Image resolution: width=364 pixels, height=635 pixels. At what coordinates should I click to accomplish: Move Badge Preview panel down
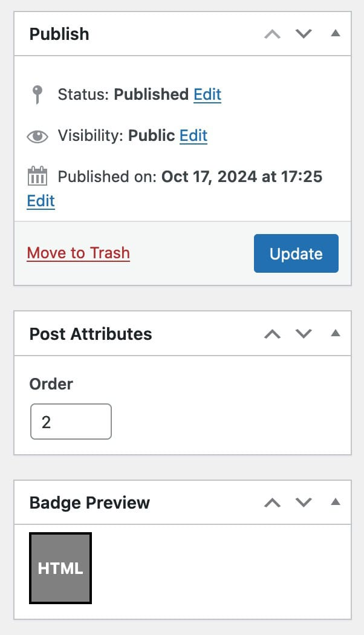click(304, 503)
